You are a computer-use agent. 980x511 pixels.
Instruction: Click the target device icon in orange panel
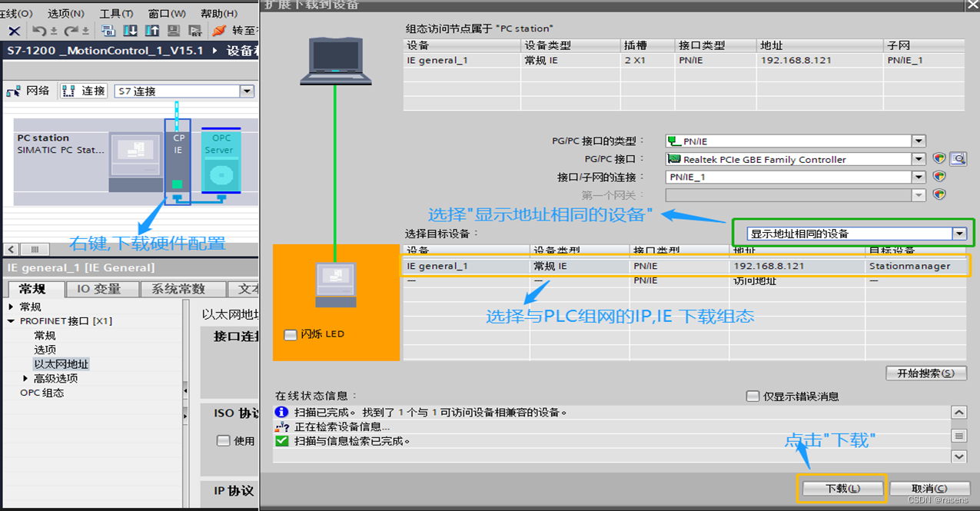(336, 284)
